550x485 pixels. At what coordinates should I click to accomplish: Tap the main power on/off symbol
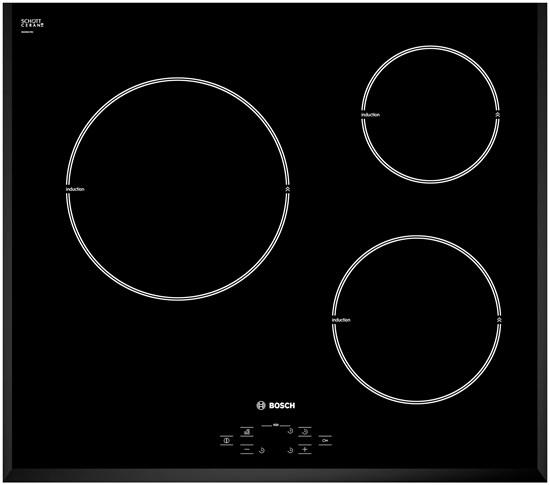tap(227, 440)
